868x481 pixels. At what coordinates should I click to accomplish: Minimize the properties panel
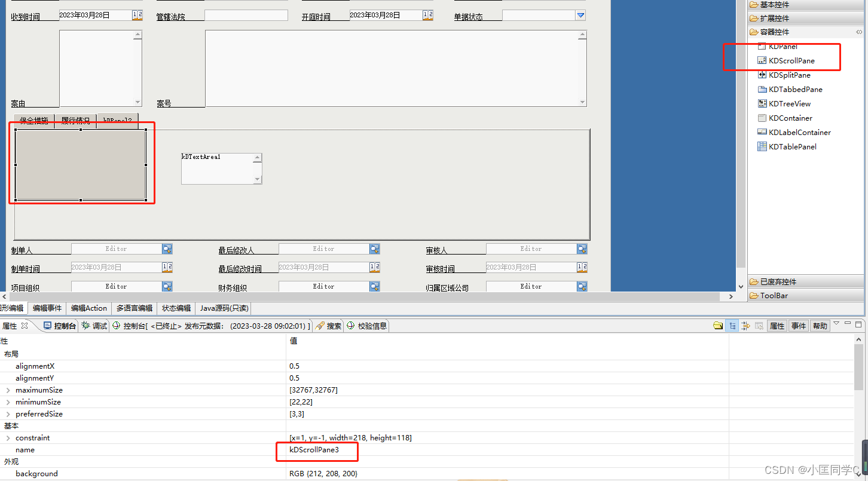tap(848, 324)
